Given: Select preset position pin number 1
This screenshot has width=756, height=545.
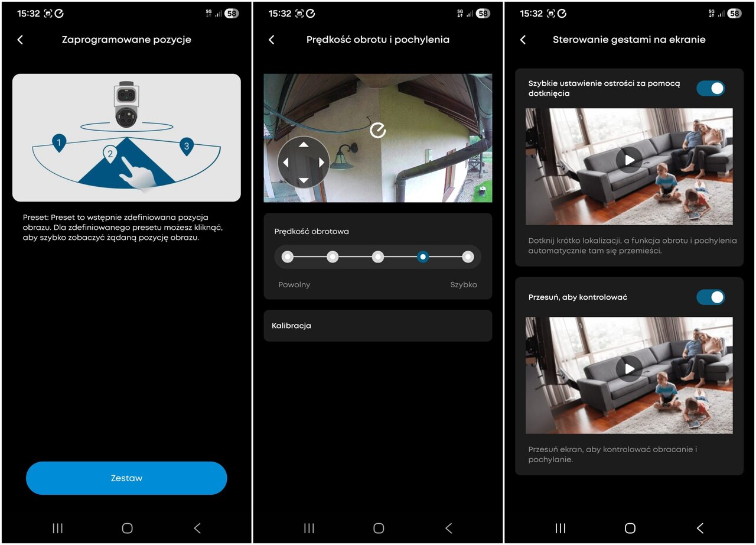Looking at the screenshot, I should point(59,142).
